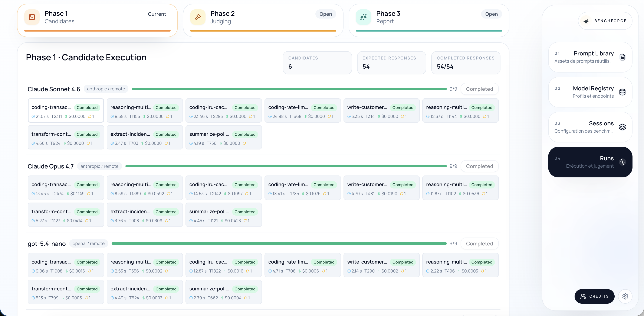644x316 pixels.
Task: Open gpt-5.4-nano write-customer card T290
Action: pos(381,265)
